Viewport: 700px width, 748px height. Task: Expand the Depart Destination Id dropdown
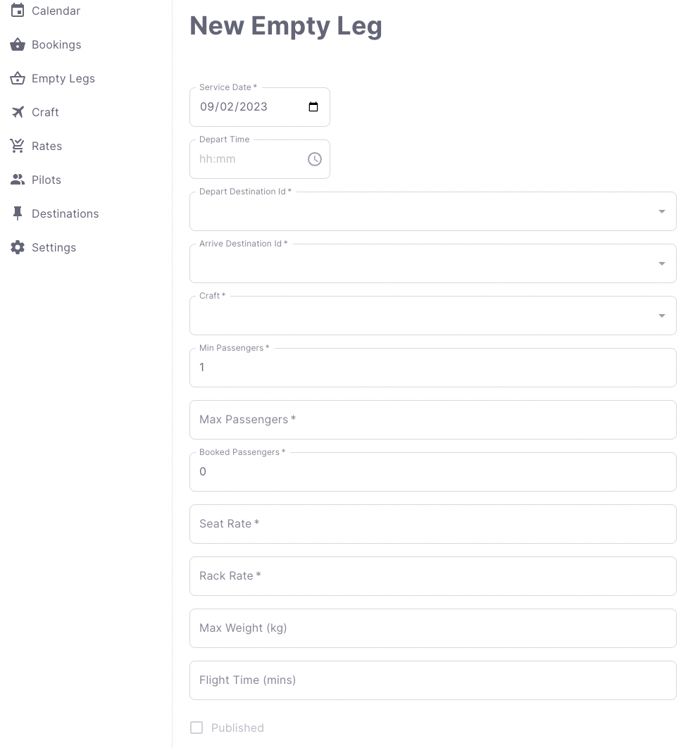(661, 211)
